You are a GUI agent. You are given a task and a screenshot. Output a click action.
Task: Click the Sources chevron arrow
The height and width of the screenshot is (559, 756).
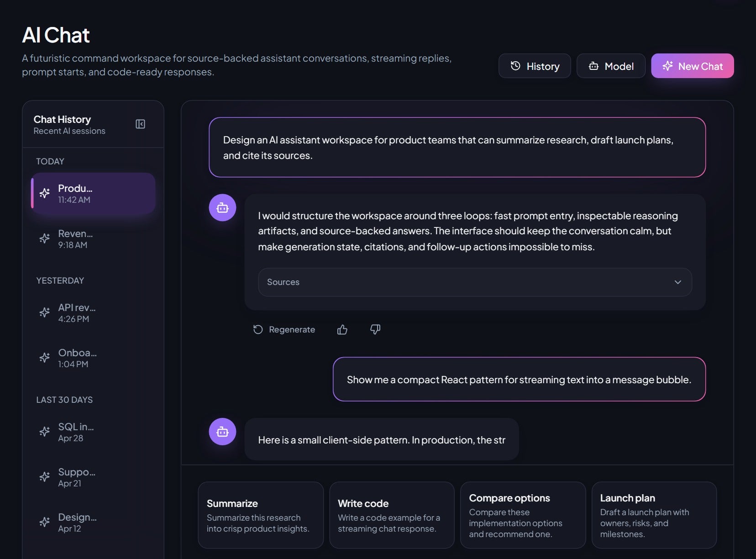pyautogui.click(x=678, y=282)
